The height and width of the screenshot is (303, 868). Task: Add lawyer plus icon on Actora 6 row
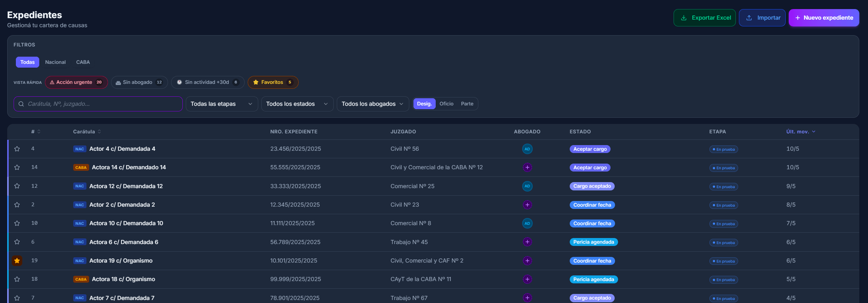[527, 242]
